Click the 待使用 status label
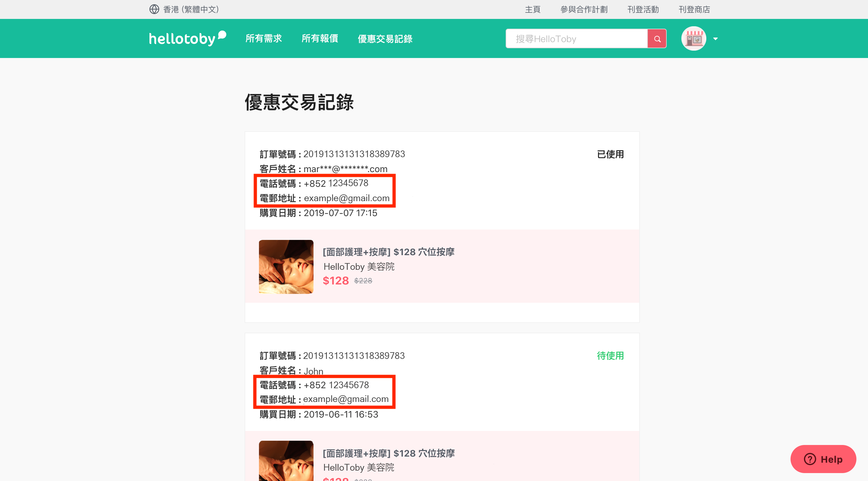Viewport: 868px width, 481px height. coord(610,356)
